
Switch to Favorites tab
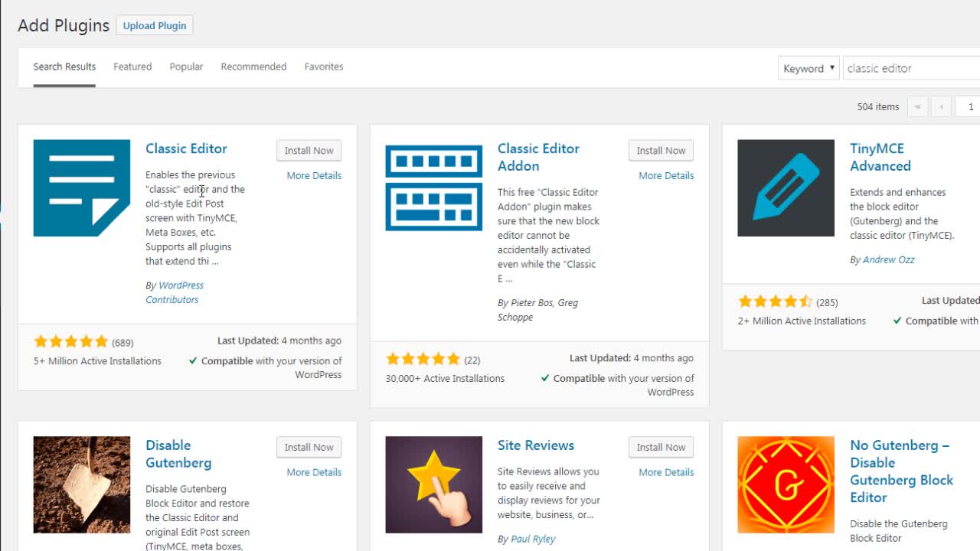tap(324, 67)
